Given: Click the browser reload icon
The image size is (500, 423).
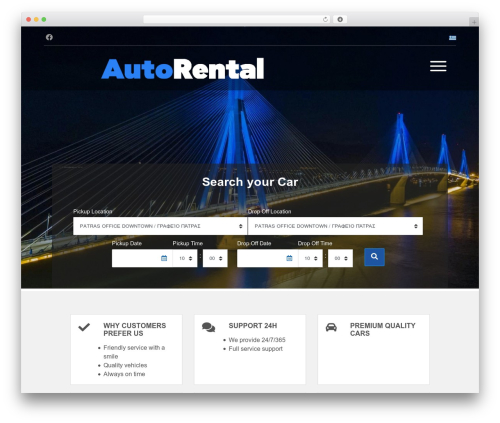Looking at the screenshot, I should click(x=325, y=19).
